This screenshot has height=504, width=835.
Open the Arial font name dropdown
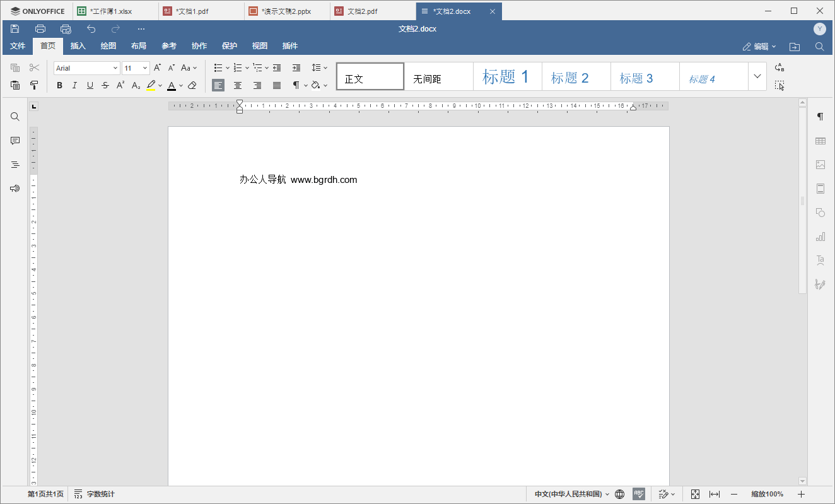(86, 68)
